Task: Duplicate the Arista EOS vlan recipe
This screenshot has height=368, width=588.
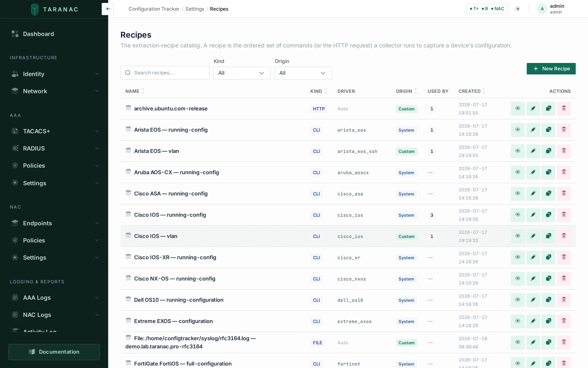Action: 548,151
